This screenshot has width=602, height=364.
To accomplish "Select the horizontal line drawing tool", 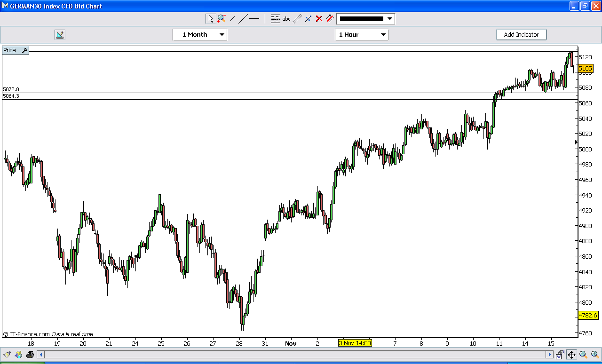I will coord(254,19).
